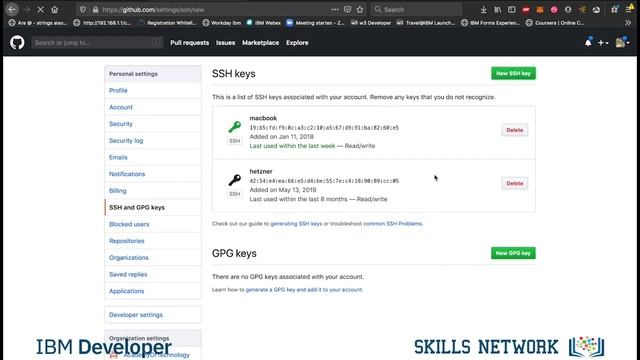640x360 pixels.
Task: Open 'generate a GPG key' help link
Action: pyautogui.click(x=304, y=290)
